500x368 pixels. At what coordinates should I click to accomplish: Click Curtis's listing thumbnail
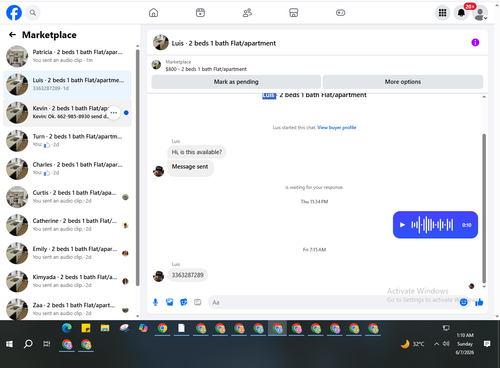point(17,197)
